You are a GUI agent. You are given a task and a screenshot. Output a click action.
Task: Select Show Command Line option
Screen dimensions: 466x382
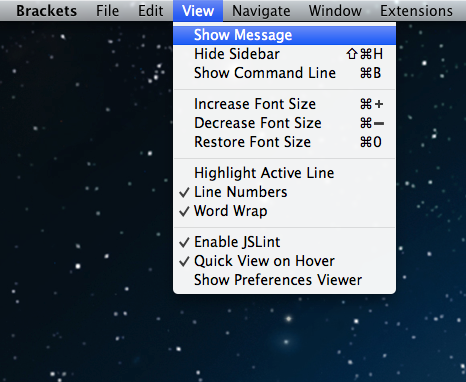point(284,73)
